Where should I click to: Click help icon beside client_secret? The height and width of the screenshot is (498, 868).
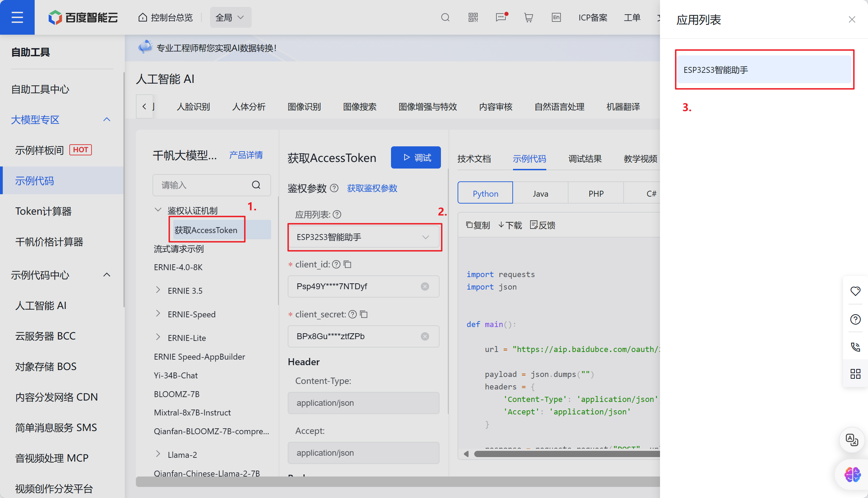352,314
